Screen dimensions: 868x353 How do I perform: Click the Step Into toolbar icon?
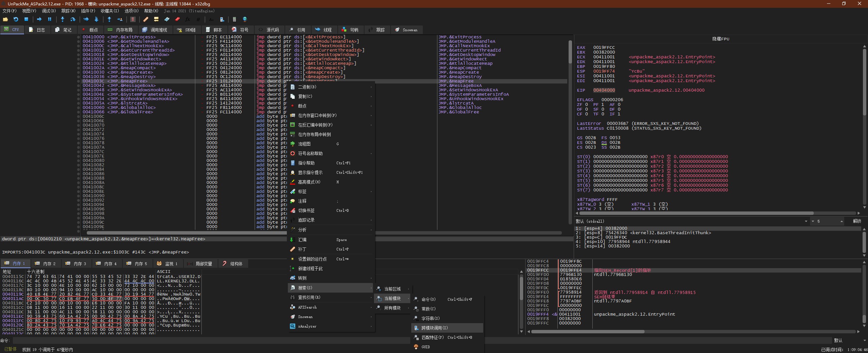[62, 19]
